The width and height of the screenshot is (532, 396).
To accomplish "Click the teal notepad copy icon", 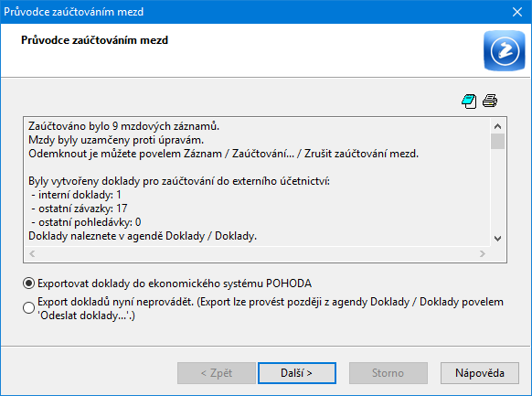I will click(x=469, y=102).
